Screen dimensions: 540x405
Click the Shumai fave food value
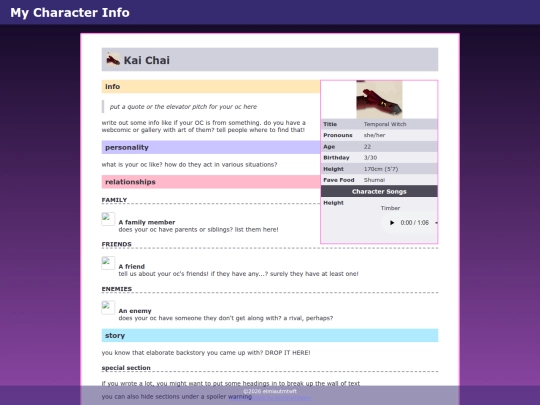click(374, 180)
